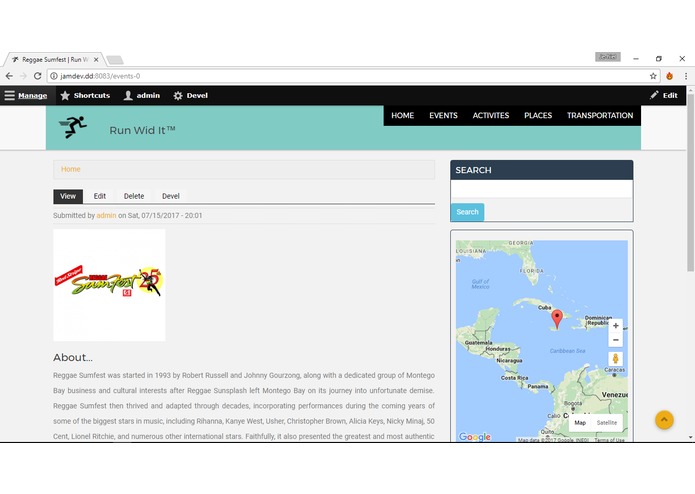Open EVENTS in main navigation
This screenshot has width=695, height=494.
443,116
